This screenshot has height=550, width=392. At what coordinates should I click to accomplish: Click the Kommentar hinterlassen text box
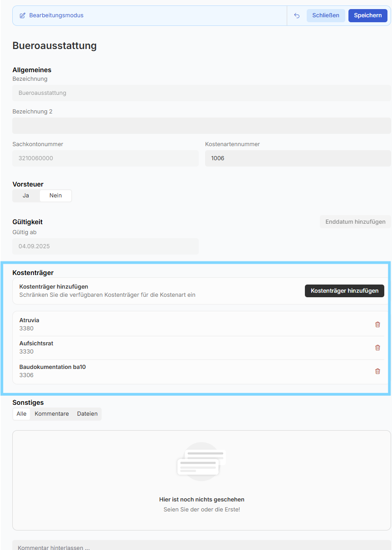[x=201, y=546]
